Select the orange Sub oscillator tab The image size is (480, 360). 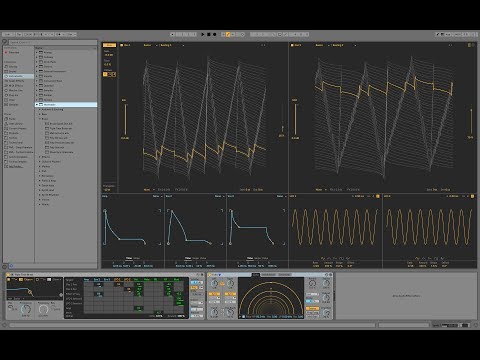[x=109, y=45]
